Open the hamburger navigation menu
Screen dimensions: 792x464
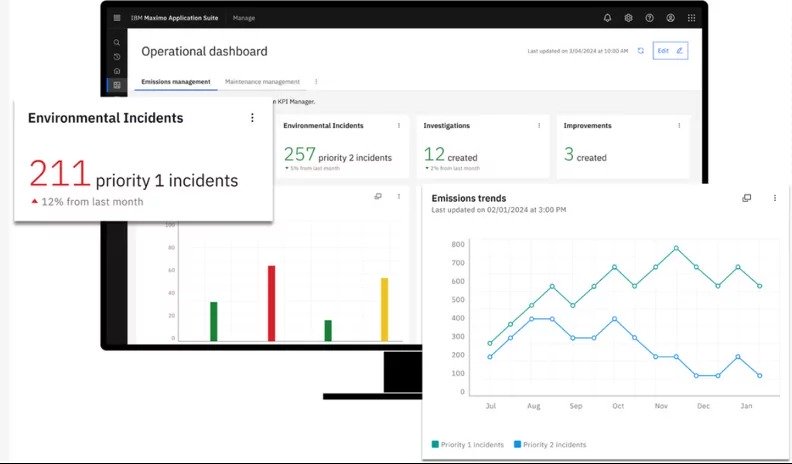pyautogui.click(x=117, y=18)
